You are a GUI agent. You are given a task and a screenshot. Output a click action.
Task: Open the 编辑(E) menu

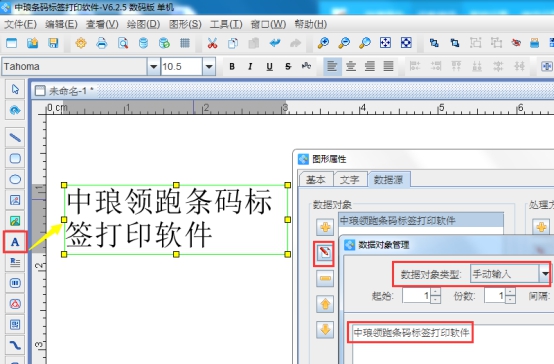coord(61,24)
